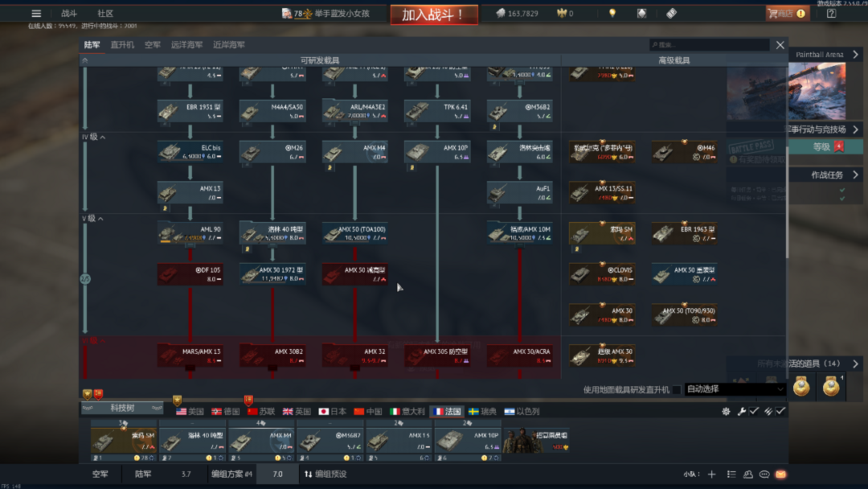
Task: Select the 苏联 nation tab
Action: [261, 411]
